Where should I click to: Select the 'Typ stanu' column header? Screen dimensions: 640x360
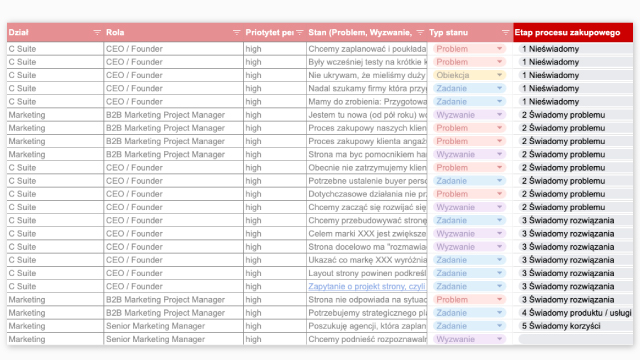470,33
